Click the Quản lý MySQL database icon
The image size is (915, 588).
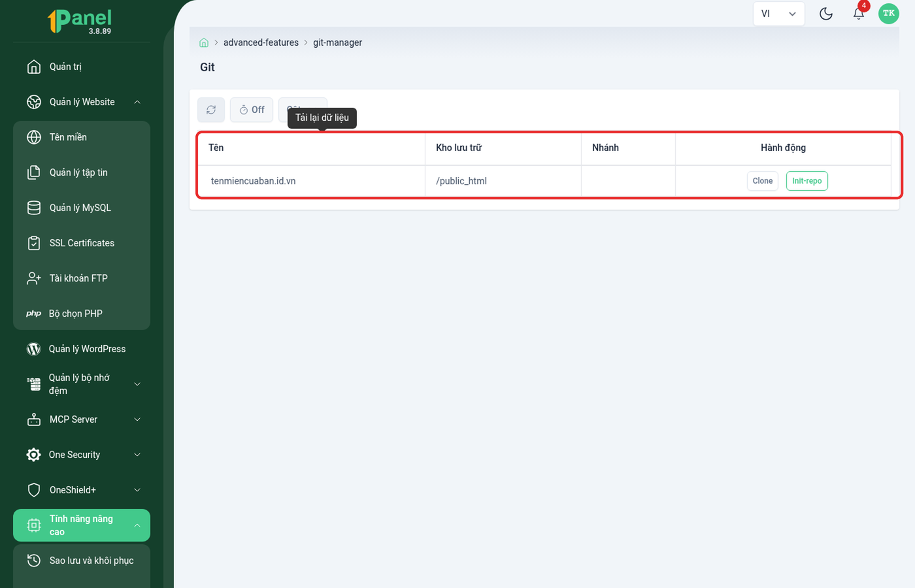pos(34,208)
